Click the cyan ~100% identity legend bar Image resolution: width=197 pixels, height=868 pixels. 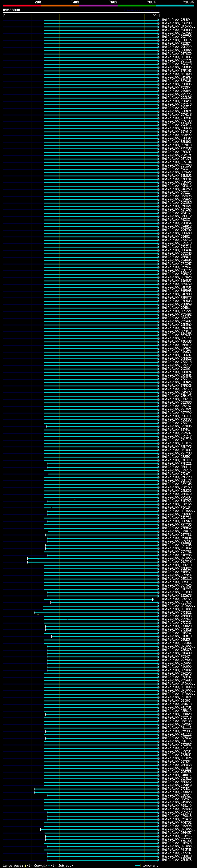pyautogui.click(x=175, y=6)
